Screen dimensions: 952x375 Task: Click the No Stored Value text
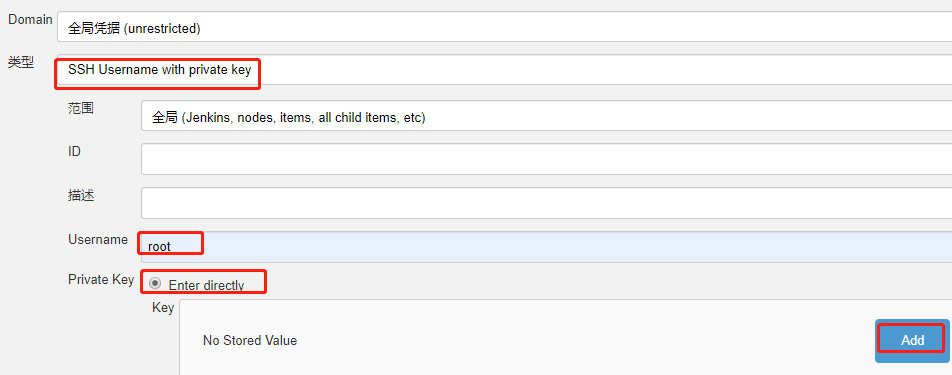point(250,340)
